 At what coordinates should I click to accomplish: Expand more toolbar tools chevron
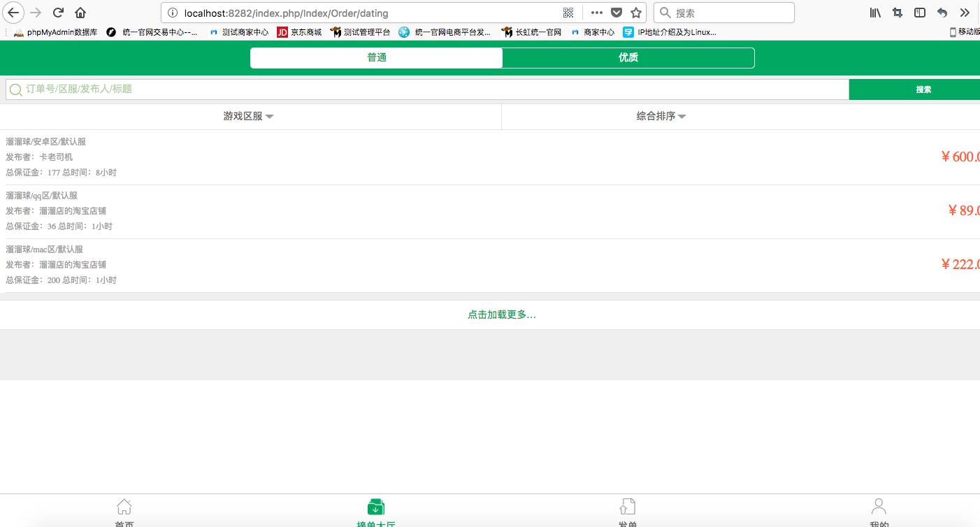coord(965,13)
